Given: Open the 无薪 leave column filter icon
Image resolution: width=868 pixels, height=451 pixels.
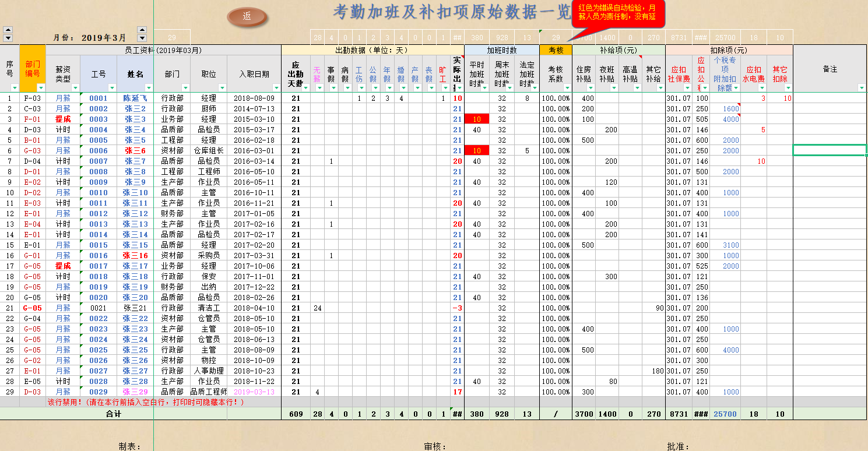Looking at the screenshot, I should tap(318, 87).
